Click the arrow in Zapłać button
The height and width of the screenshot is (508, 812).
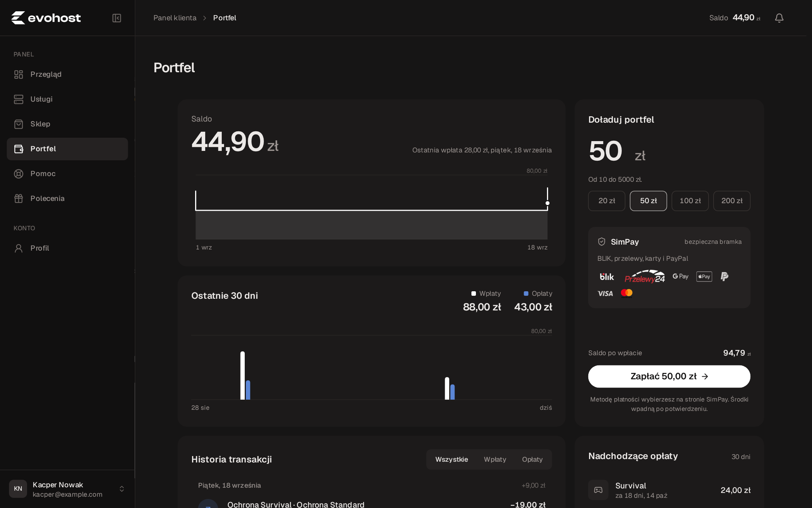pyautogui.click(x=705, y=376)
